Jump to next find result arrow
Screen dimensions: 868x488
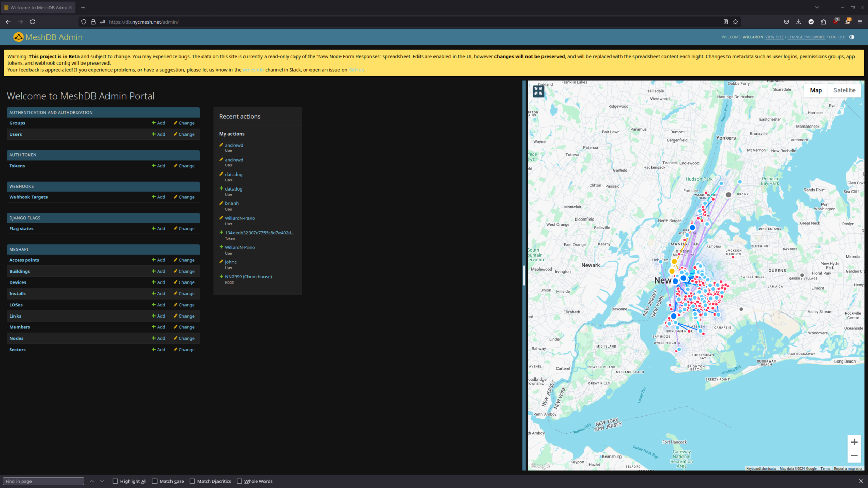coord(102,481)
